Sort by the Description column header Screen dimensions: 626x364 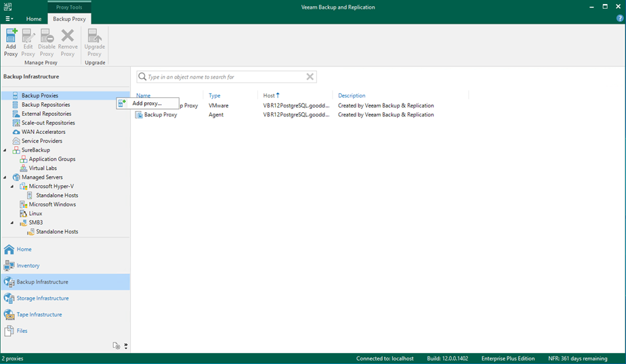[352, 95]
